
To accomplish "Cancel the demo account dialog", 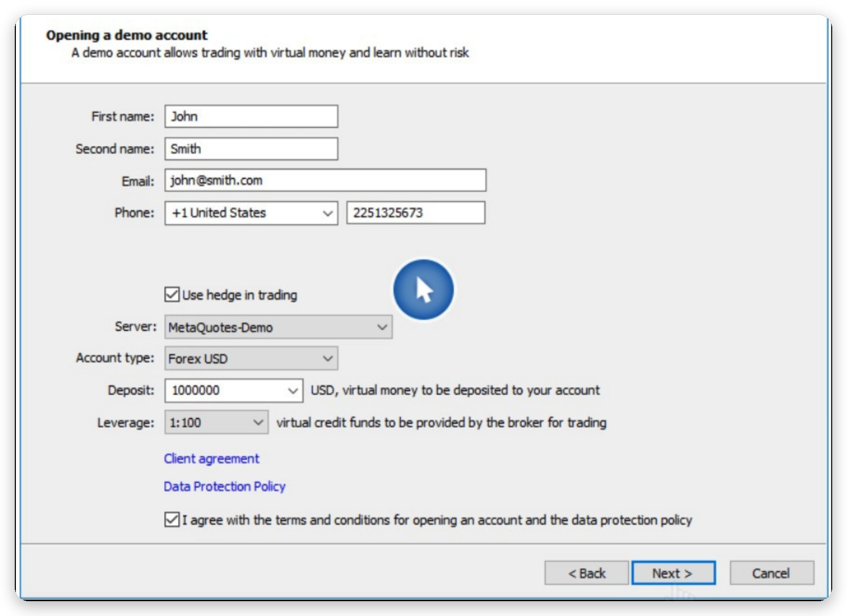I will pyautogui.click(x=771, y=573).
